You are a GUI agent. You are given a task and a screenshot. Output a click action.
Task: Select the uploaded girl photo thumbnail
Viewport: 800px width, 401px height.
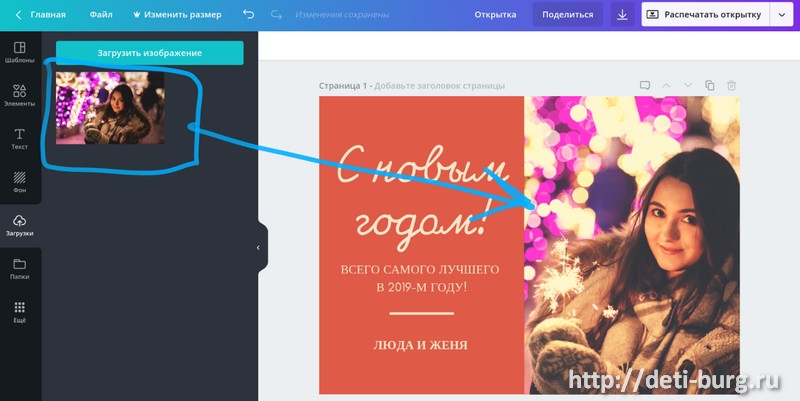pyautogui.click(x=110, y=108)
